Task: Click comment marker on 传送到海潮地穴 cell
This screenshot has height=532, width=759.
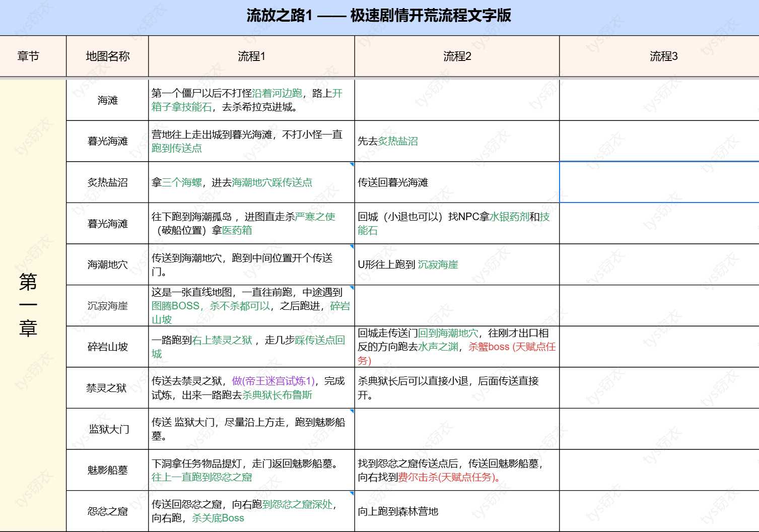Action: [x=352, y=246]
